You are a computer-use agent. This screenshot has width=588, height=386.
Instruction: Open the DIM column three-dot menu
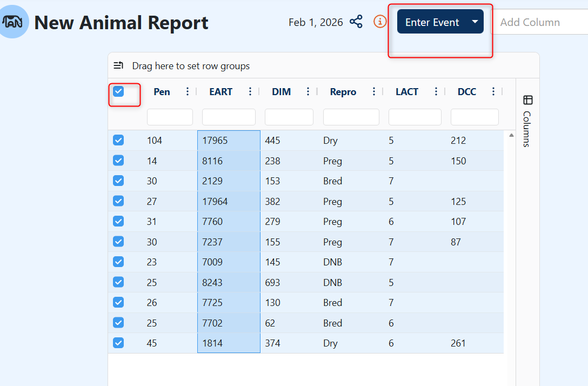(308, 91)
